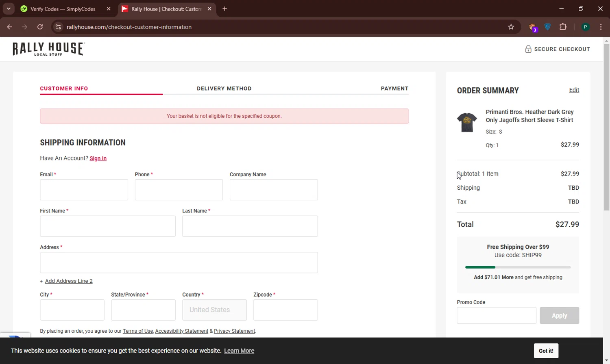Minimize the browser window
This screenshot has height=364, width=610.
tap(561, 9)
